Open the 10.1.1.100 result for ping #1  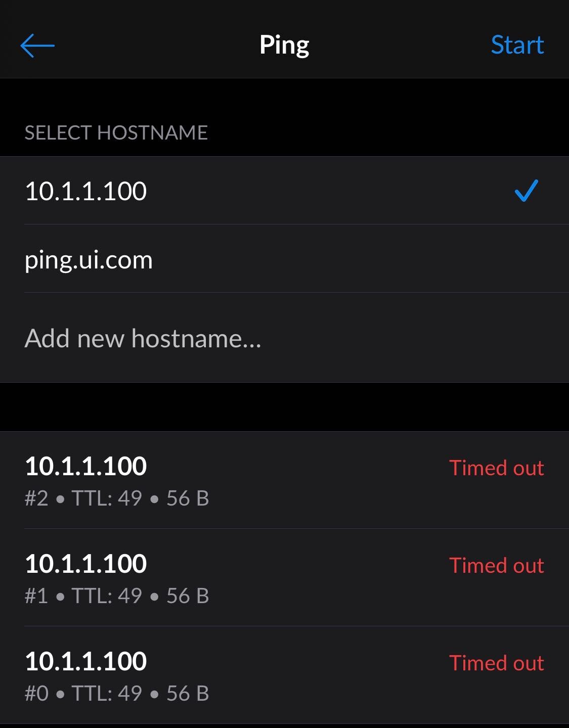tap(86, 563)
